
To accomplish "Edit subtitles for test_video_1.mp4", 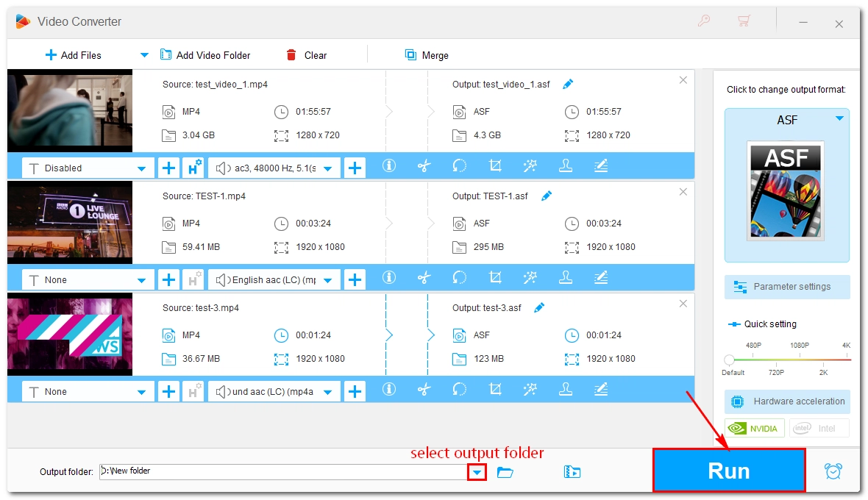I will (x=601, y=165).
